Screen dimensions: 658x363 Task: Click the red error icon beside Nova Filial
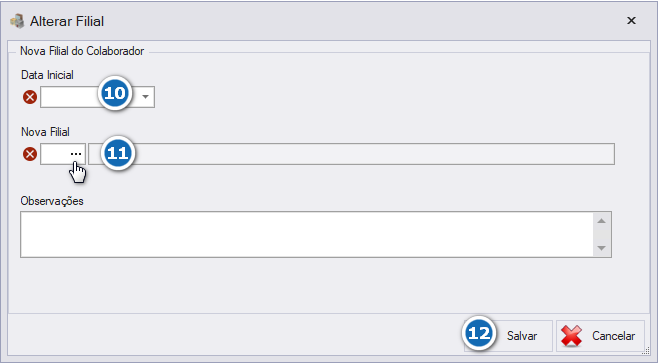tap(30, 154)
